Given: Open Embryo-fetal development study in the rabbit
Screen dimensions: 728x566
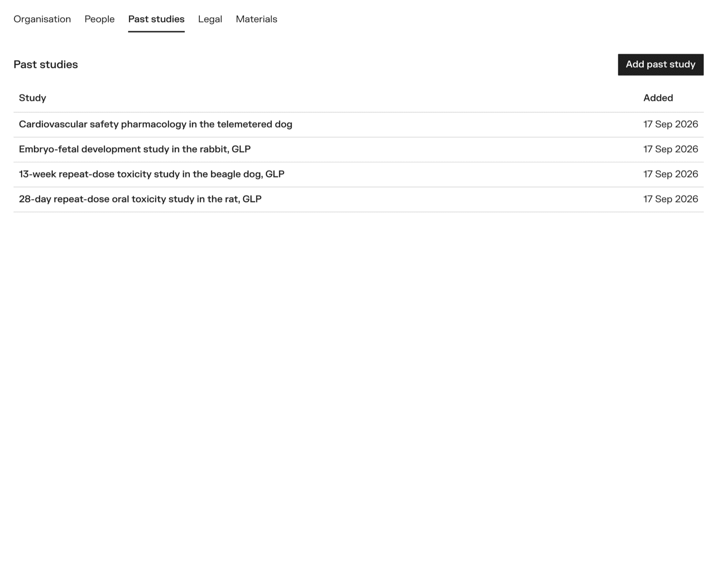Looking at the screenshot, I should coord(135,149).
